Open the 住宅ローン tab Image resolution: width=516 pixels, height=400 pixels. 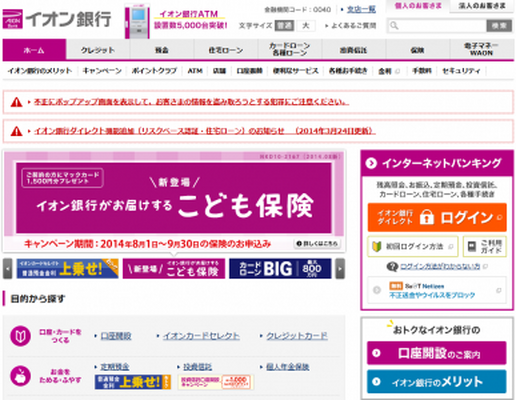tap(226, 50)
